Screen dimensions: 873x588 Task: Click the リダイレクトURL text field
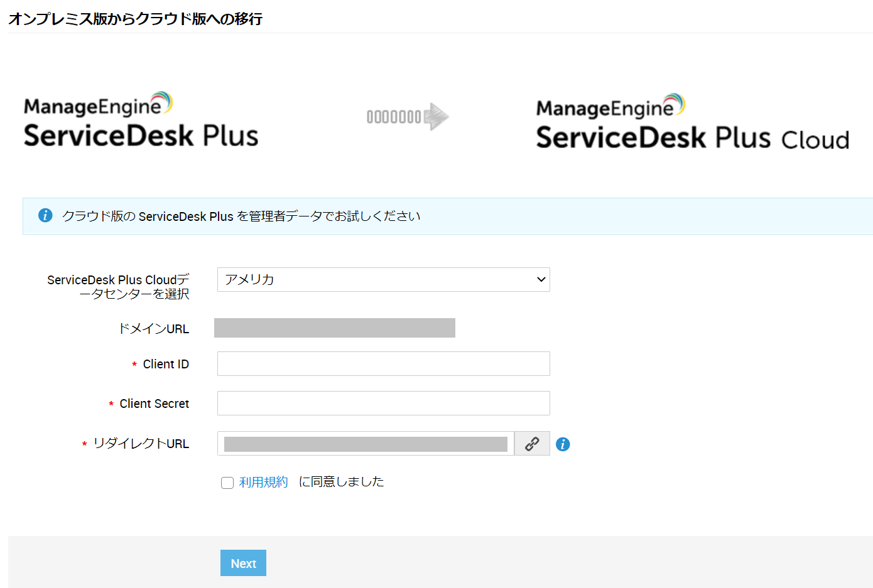366,444
